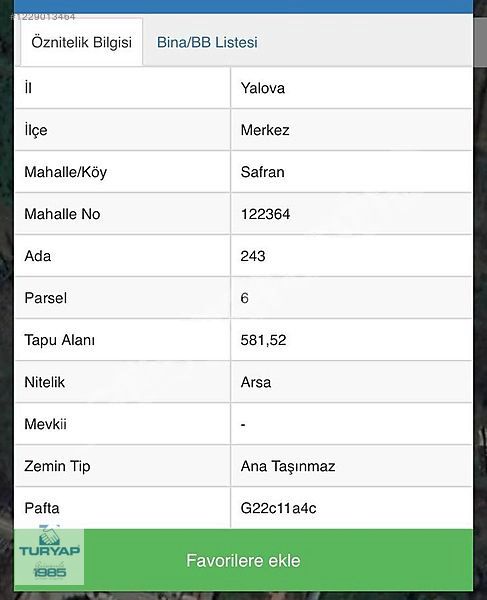Select the Öznitelik Bilgisi tab
The image size is (487, 600).
tap(81, 42)
